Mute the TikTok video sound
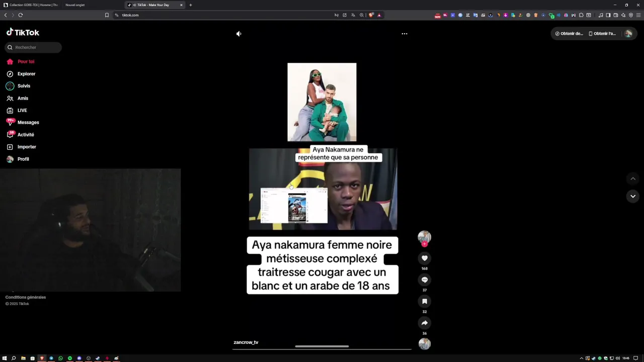Screen dimensions: 644x362 tap(238, 34)
